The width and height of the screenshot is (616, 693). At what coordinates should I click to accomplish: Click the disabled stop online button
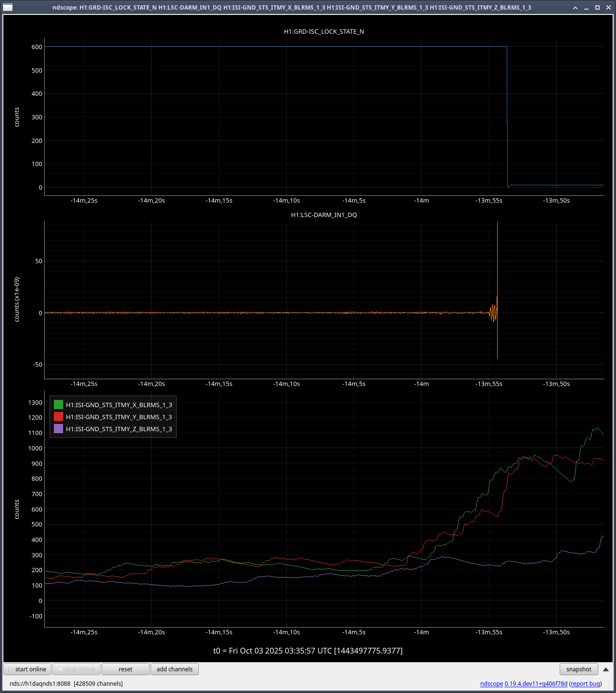click(x=77, y=669)
